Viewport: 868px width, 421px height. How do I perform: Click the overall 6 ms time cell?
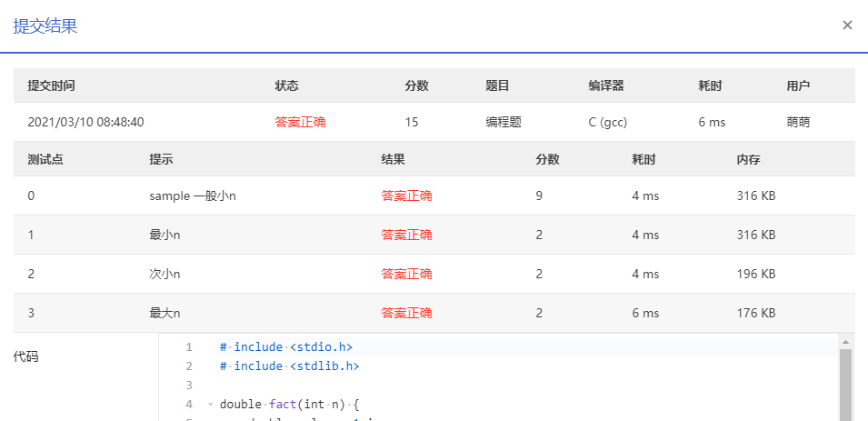[x=712, y=123]
